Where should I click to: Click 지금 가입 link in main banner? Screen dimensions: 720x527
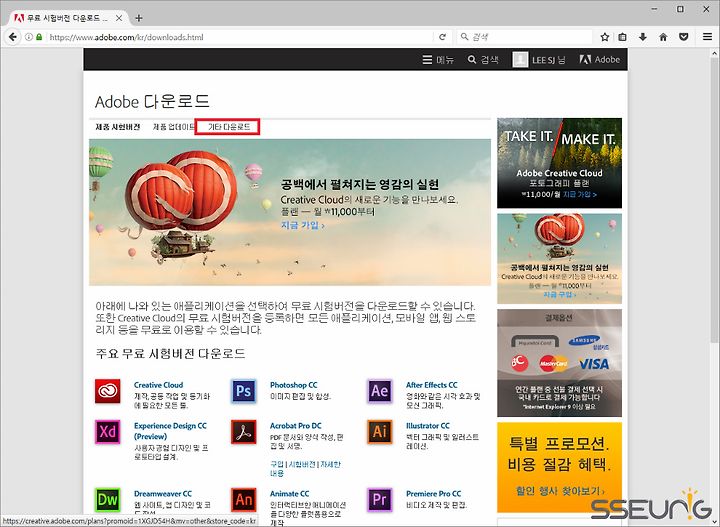coord(303,225)
